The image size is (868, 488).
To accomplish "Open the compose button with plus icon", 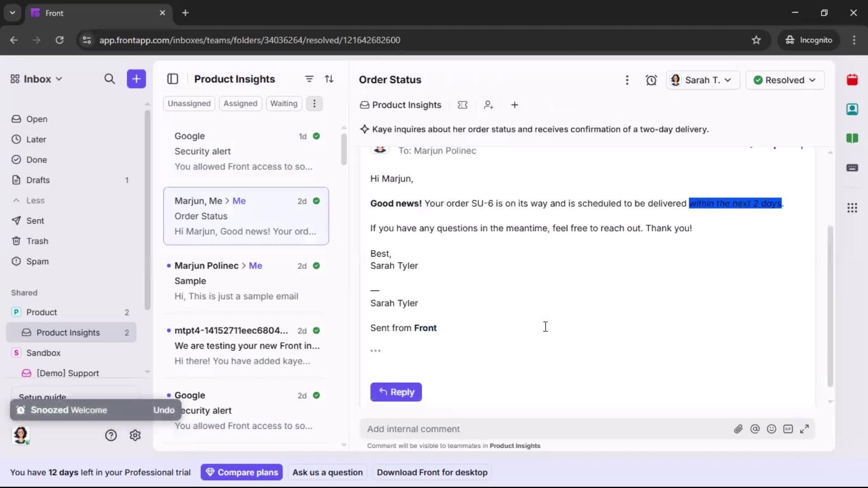I will coord(136,79).
